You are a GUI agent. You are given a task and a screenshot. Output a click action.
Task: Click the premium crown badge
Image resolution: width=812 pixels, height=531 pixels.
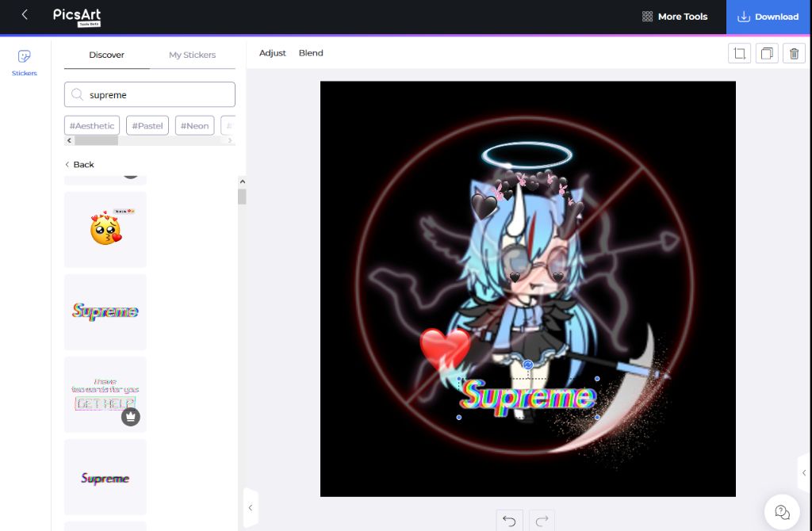click(x=131, y=417)
